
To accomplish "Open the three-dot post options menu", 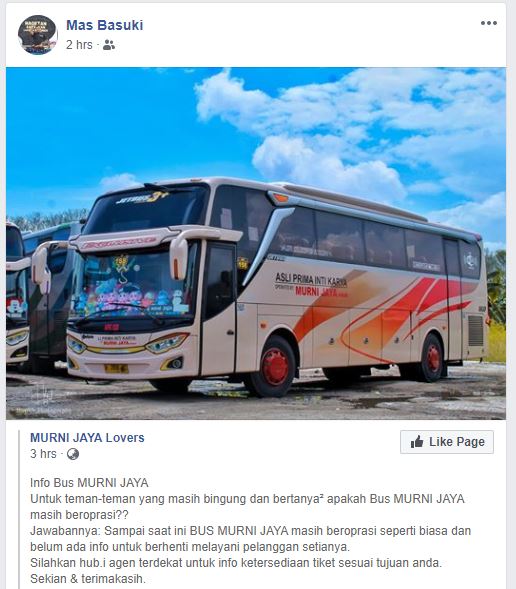I will click(x=489, y=23).
